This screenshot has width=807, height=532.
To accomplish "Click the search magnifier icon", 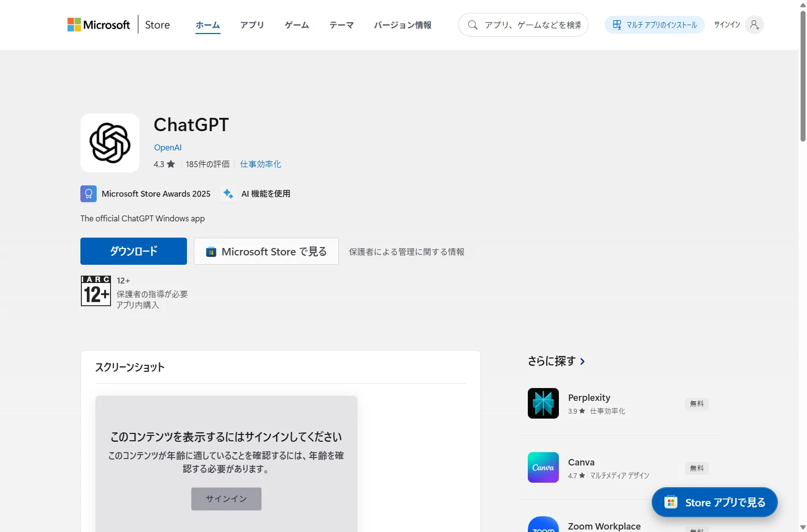I will click(473, 25).
